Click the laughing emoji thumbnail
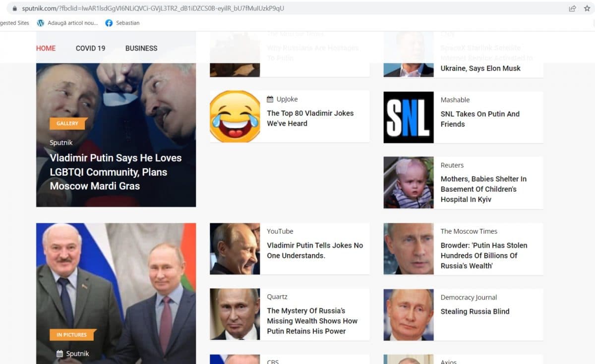595x364 pixels. pos(235,116)
